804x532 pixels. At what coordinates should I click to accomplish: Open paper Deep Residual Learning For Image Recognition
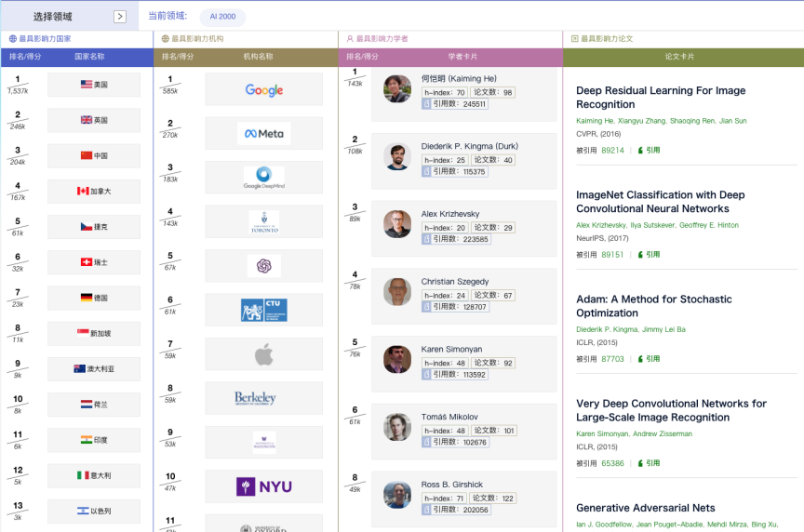coord(661,98)
